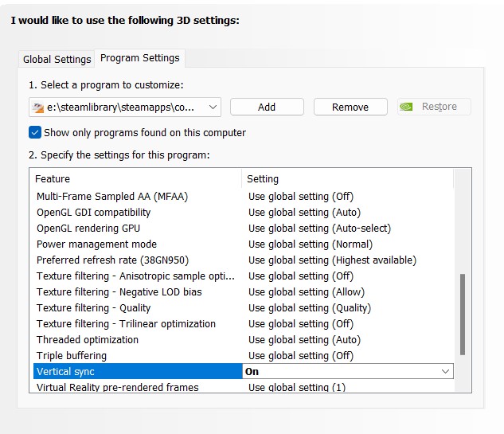Click the Multi-Frame Sampled AA row
504x434 pixels.
coord(112,196)
